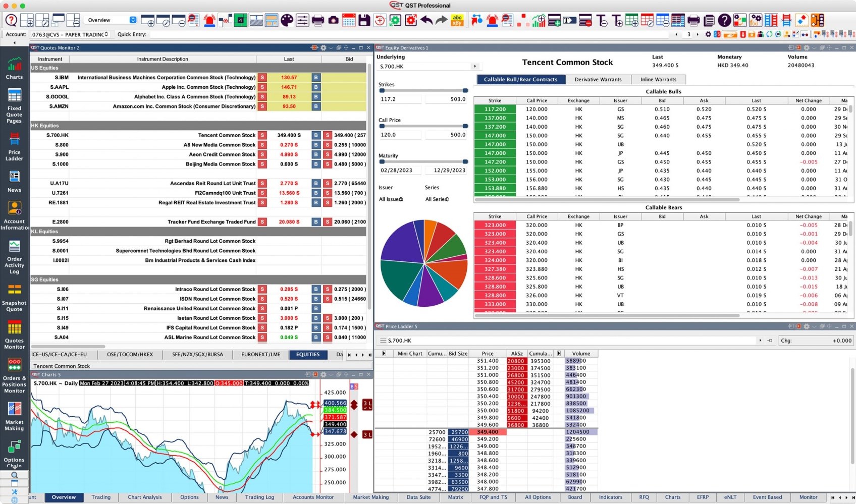This screenshot has width=856, height=504.
Task: Open the Overview workspace dropdown
Action: click(x=111, y=20)
